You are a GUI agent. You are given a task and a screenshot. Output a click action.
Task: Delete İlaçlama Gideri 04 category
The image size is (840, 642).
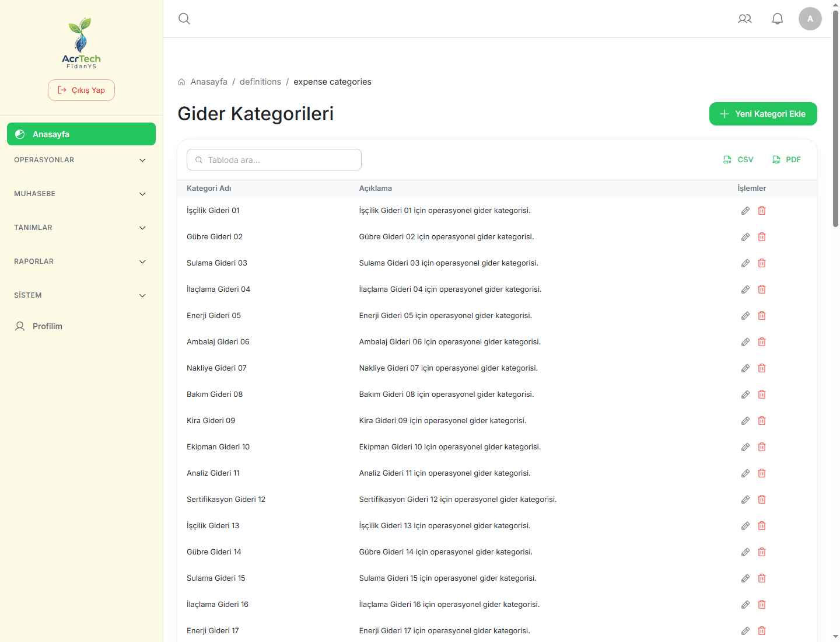click(x=762, y=289)
